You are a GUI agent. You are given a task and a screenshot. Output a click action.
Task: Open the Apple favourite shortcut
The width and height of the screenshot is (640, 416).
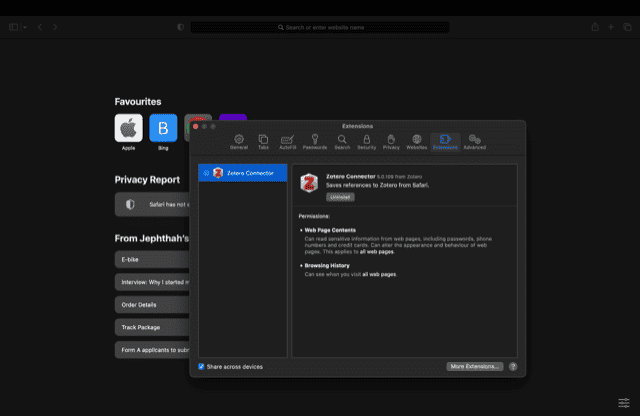tap(128, 128)
